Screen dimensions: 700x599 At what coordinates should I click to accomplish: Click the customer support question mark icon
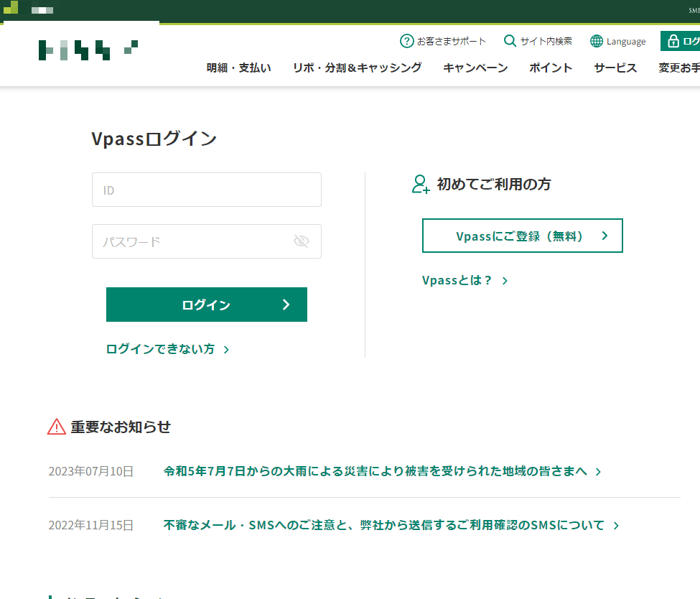(406, 41)
